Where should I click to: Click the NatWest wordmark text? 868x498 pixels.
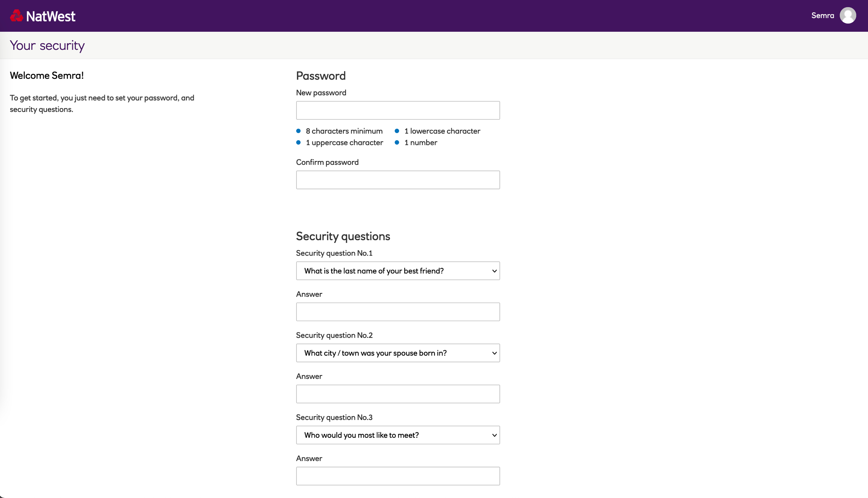(51, 16)
